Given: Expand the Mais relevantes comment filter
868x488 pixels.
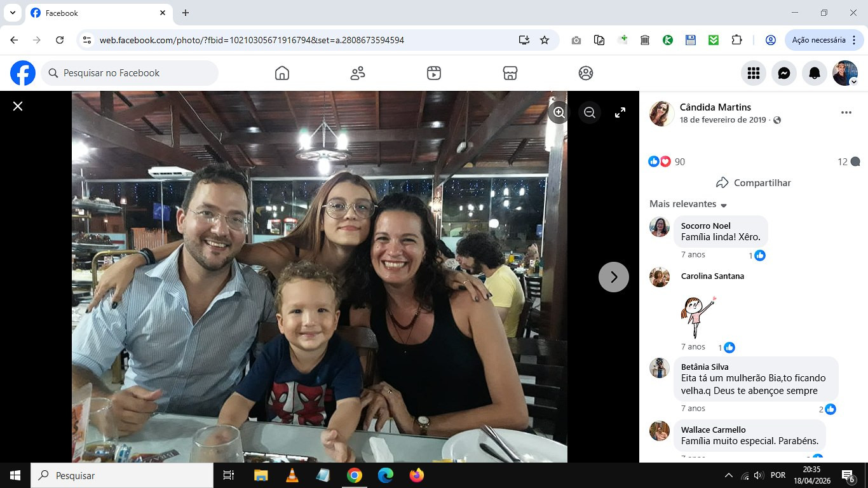Looking at the screenshot, I should coord(688,204).
